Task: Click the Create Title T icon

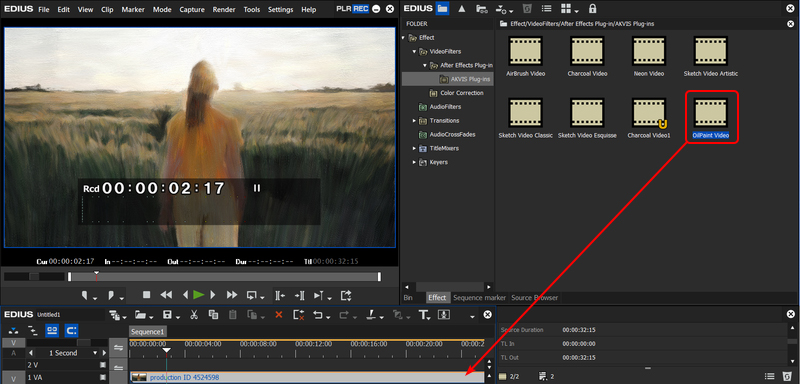Action: pyautogui.click(x=423, y=315)
